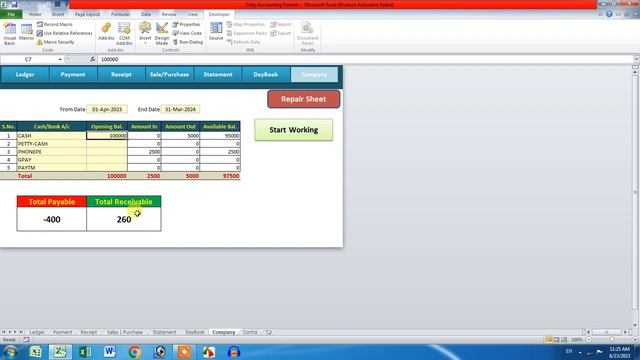Open the Statement sheet tab
The height and width of the screenshot is (360, 640).
tap(164, 332)
